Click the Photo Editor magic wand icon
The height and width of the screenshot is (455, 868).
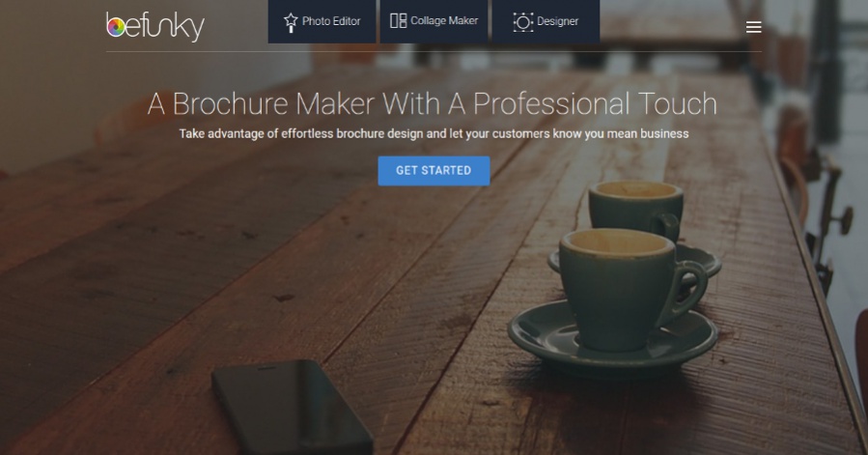291,22
